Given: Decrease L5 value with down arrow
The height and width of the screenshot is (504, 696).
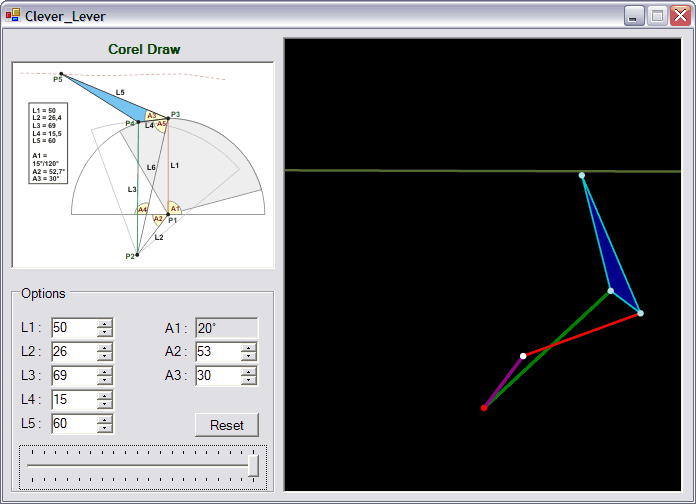Looking at the screenshot, I should click(105, 428).
